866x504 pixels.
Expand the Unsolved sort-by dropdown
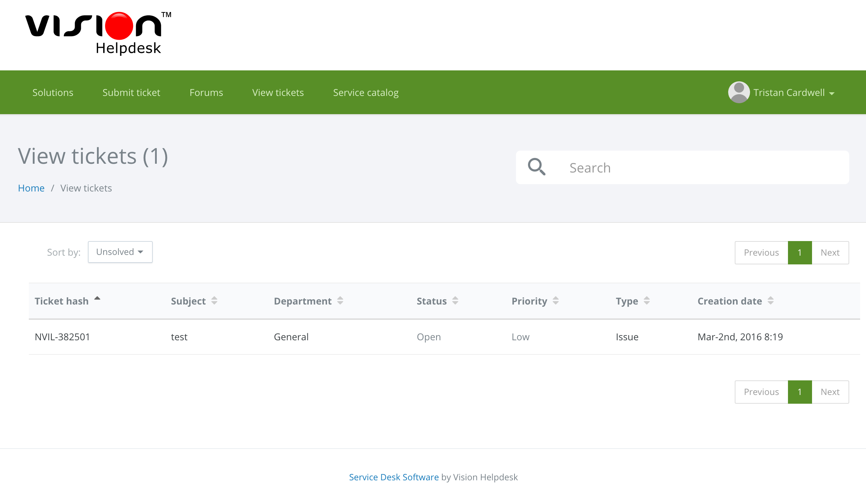(x=120, y=251)
